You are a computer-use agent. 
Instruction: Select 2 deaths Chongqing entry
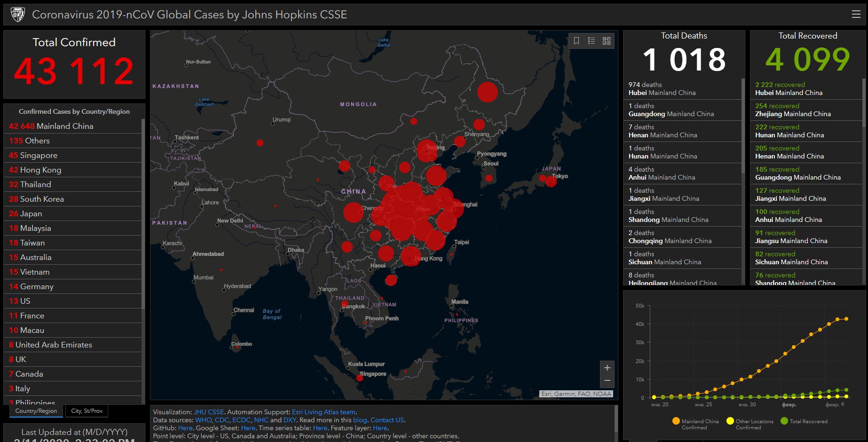coord(683,237)
